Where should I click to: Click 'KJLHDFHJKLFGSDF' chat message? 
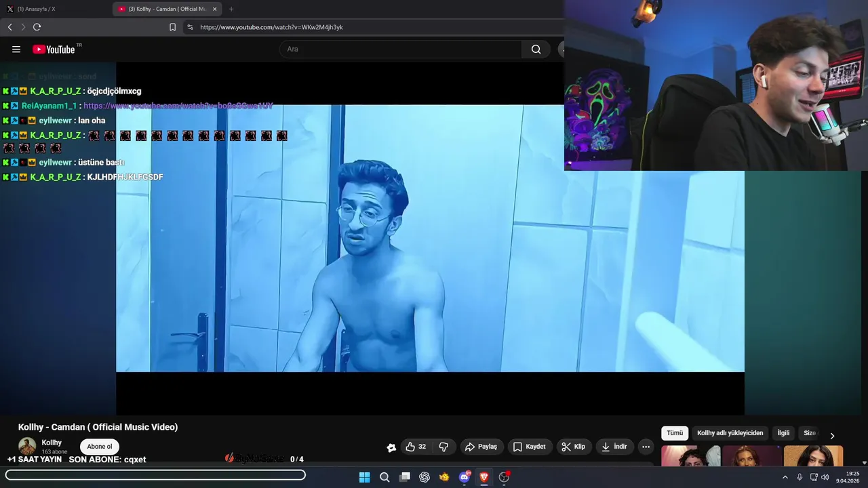[125, 177]
